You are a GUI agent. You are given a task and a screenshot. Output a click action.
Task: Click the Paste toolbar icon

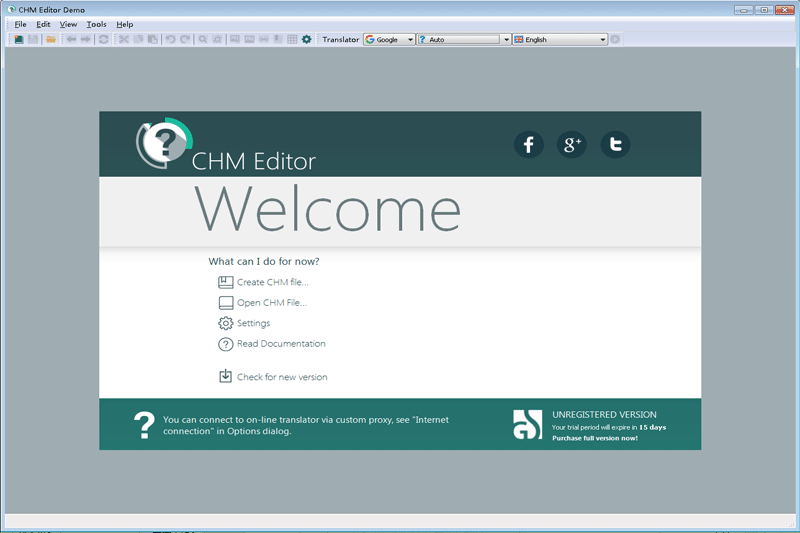click(153, 39)
